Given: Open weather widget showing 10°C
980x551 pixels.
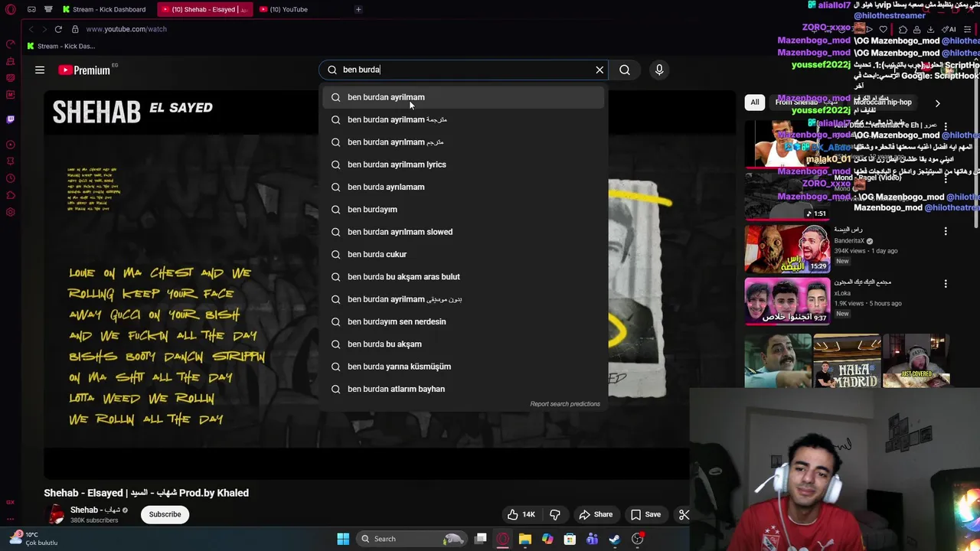Looking at the screenshot, I should 34,539.
